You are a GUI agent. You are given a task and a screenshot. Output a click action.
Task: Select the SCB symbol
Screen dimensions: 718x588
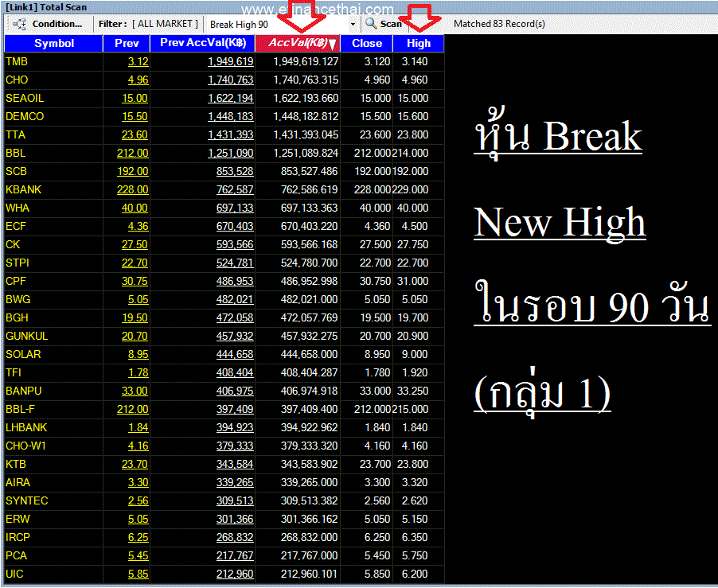tap(16, 171)
